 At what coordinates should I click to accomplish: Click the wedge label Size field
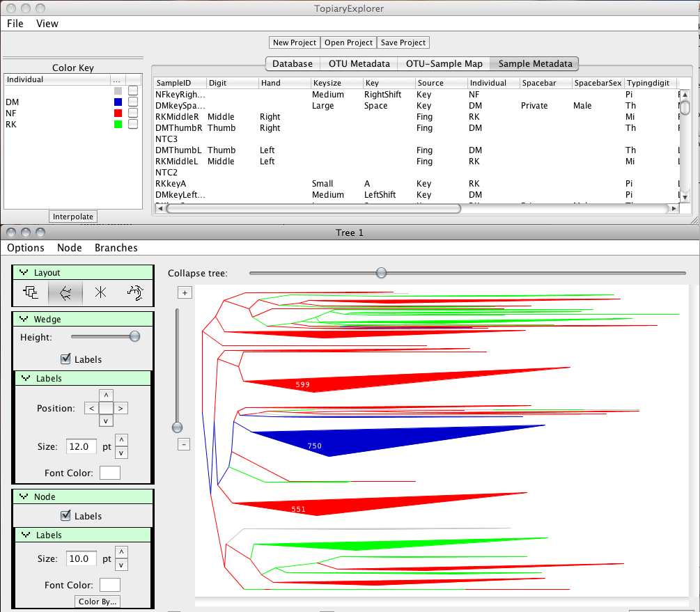[81, 446]
